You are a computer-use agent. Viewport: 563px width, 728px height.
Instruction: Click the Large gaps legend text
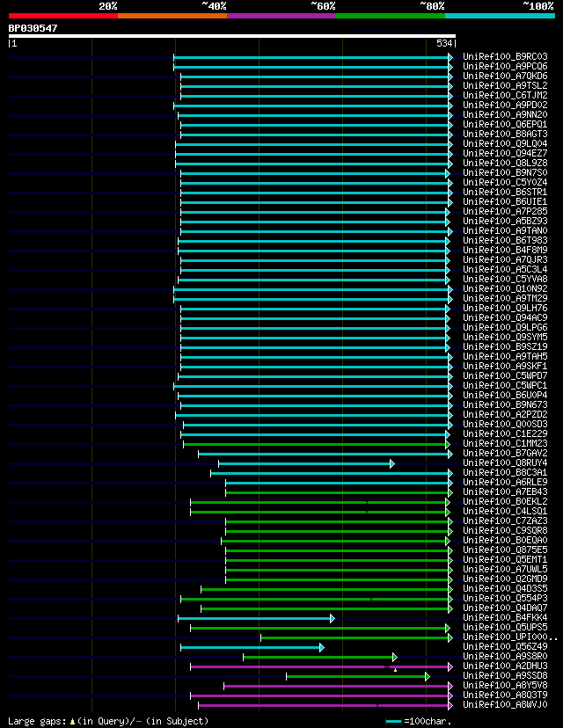[108, 721]
